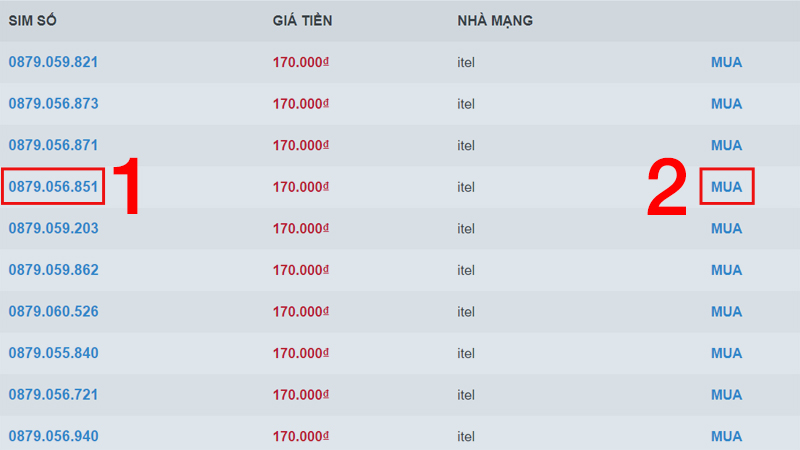Open SIM number 0879.059.203

[x=53, y=228]
